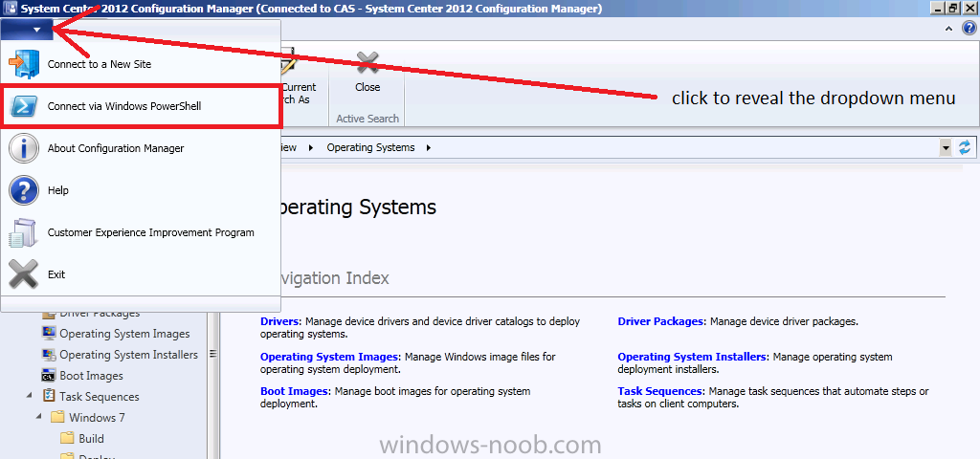Image resolution: width=980 pixels, height=459 pixels.
Task: Open the Drivers link
Action: (280, 321)
